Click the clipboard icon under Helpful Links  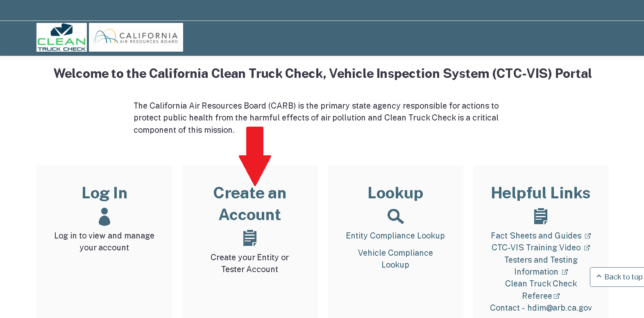pyautogui.click(x=541, y=216)
